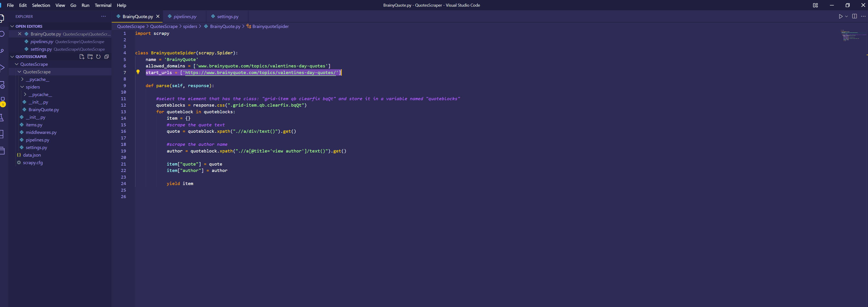Open the Go menu
Viewport: 868px width, 307px height.
coord(73,5)
